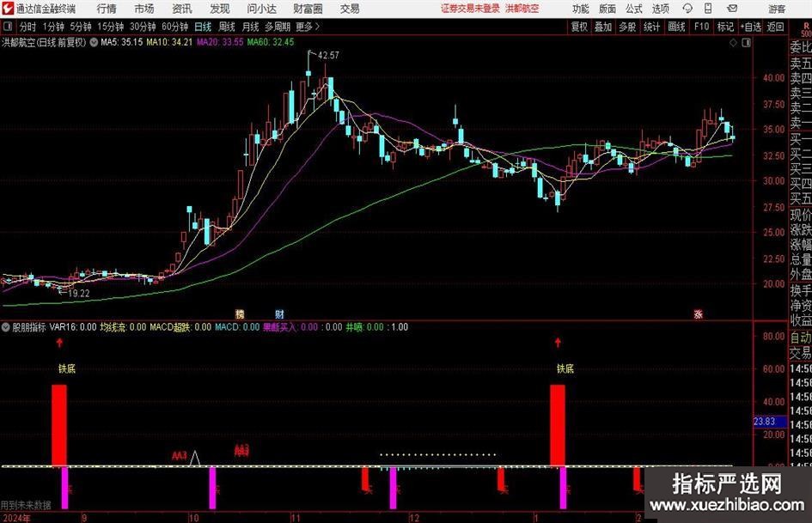This screenshot has height=523, width=812.
Task: Click the MA20: 33.55 label
Action: coord(220,42)
